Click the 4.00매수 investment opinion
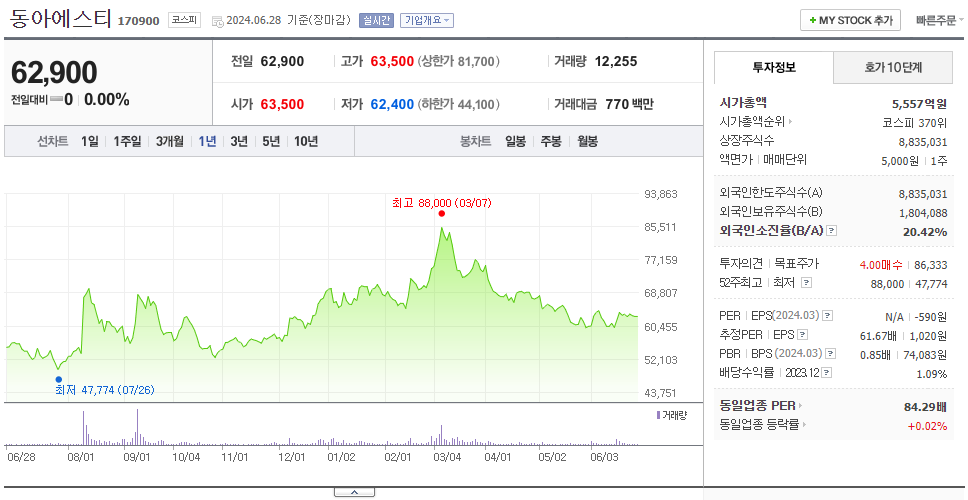968x500 pixels. [x=880, y=265]
